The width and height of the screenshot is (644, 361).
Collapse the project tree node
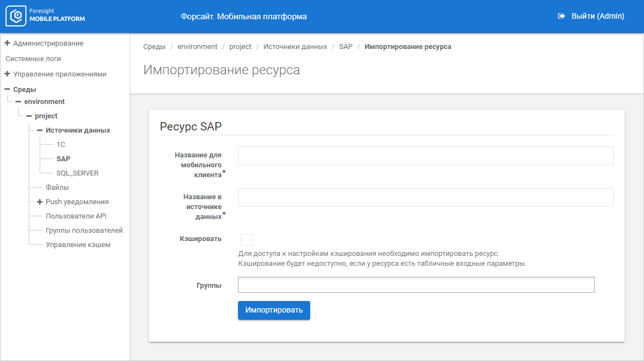click(29, 116)
